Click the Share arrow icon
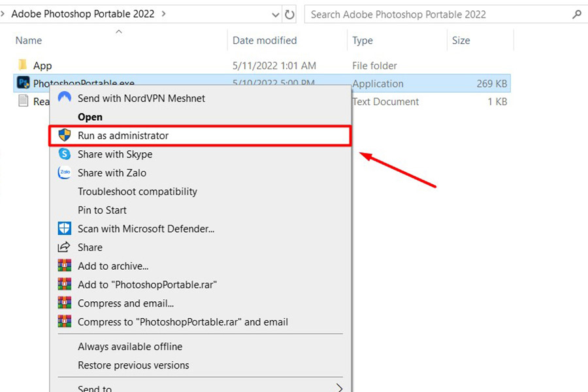Viewport: 588px width, 392px height. (x=64, y=247)
